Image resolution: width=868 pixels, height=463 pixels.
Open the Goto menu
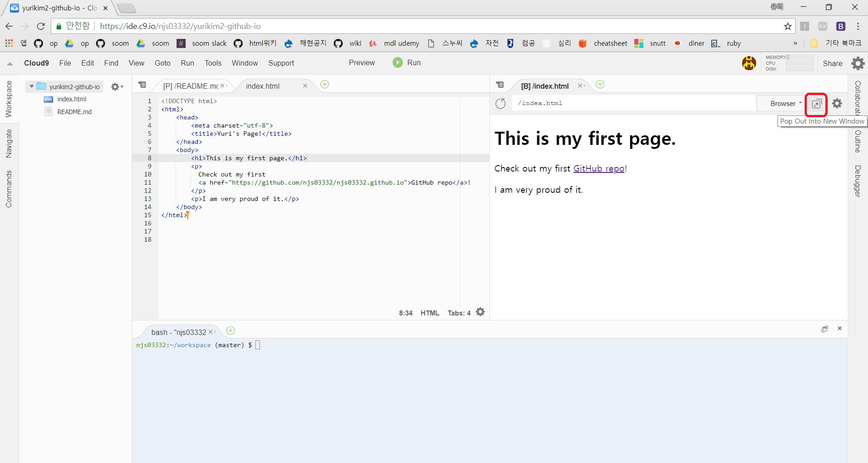pos(163,63)
